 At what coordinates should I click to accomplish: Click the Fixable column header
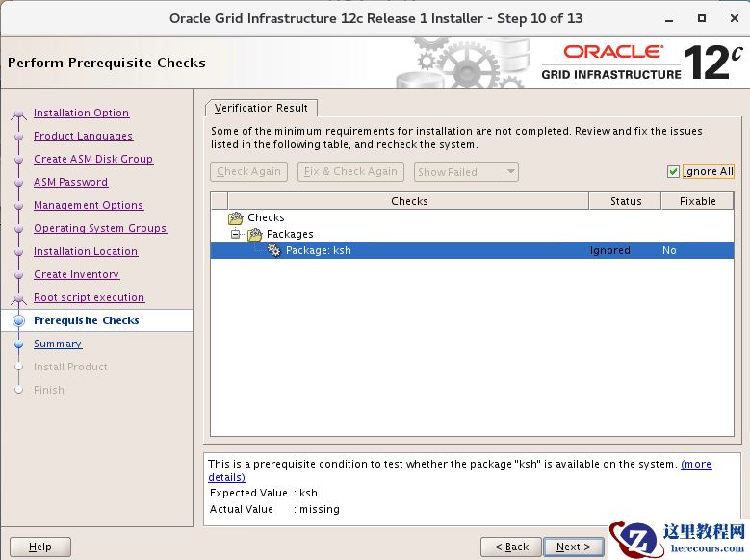(697, 201)
